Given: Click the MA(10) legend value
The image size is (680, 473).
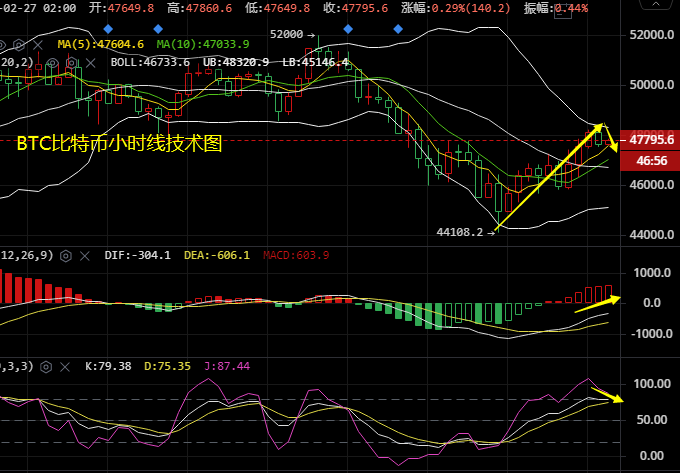Looking at the screenshot, I should [198, 45].
